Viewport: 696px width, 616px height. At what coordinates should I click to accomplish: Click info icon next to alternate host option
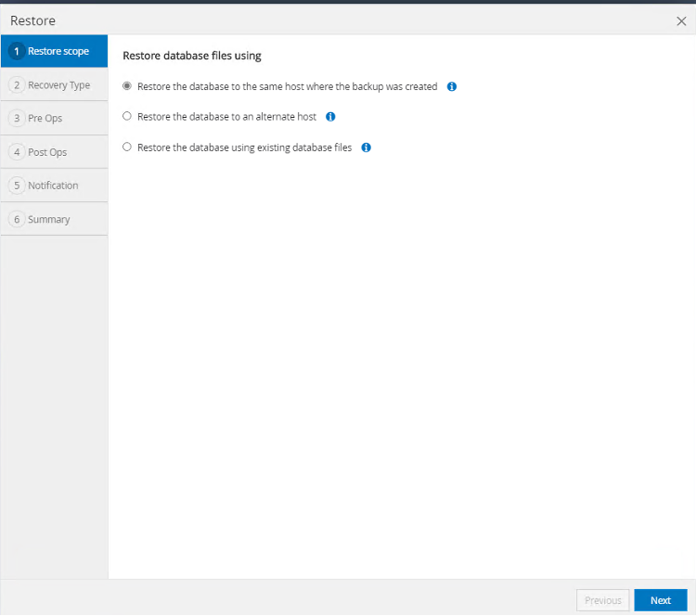pos(330,117)
